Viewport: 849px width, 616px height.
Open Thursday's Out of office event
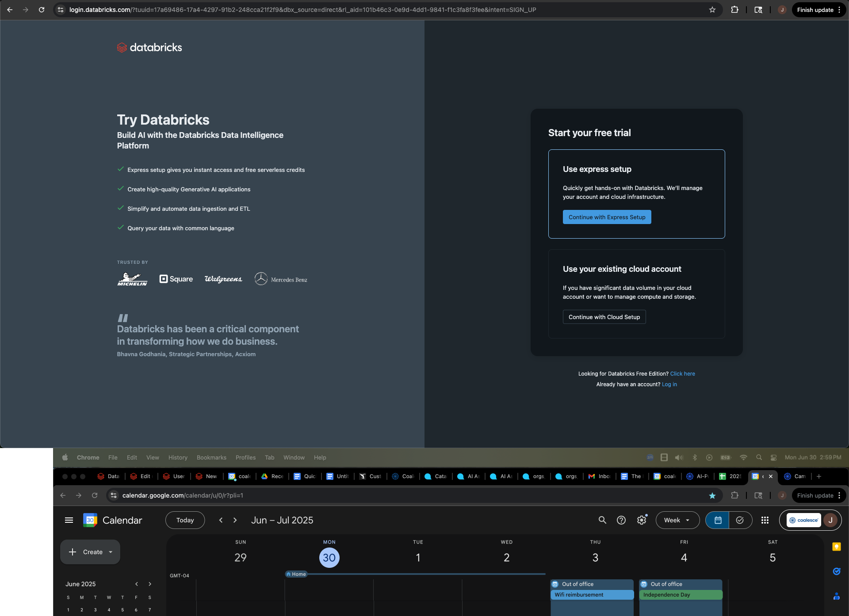(592, 584)
